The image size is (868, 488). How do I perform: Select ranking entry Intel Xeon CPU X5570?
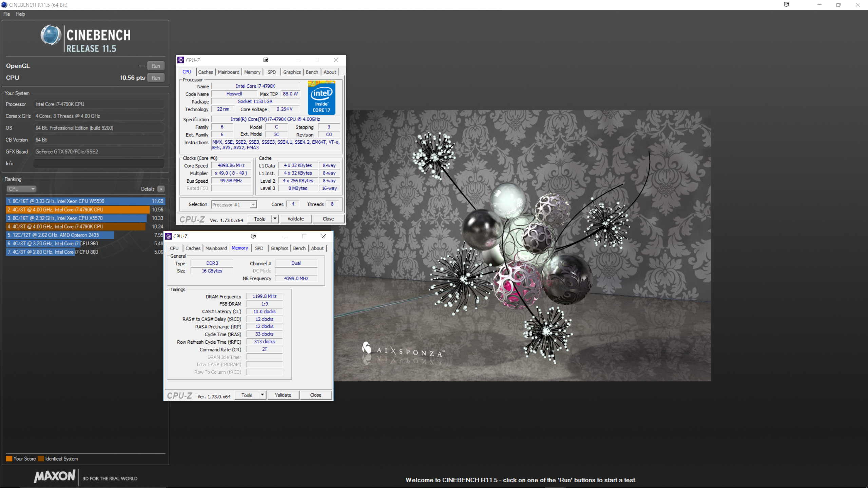click(x=85, y=218)
